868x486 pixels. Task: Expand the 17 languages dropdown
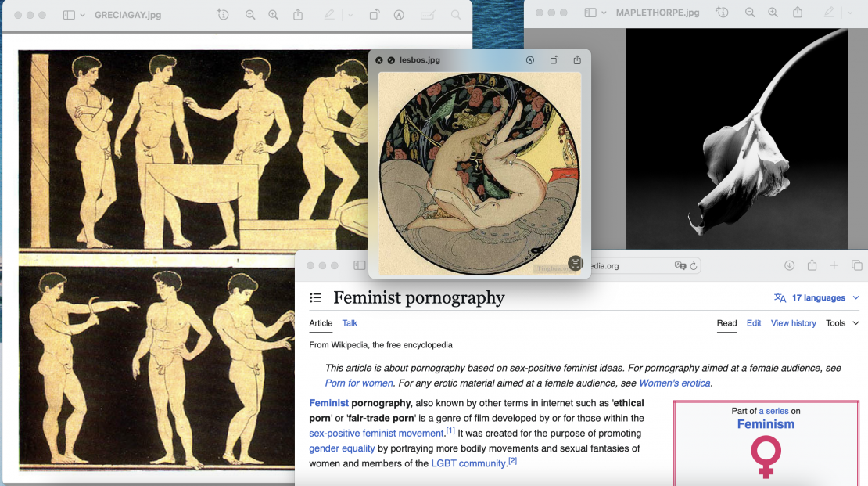(x=816, y=298)
